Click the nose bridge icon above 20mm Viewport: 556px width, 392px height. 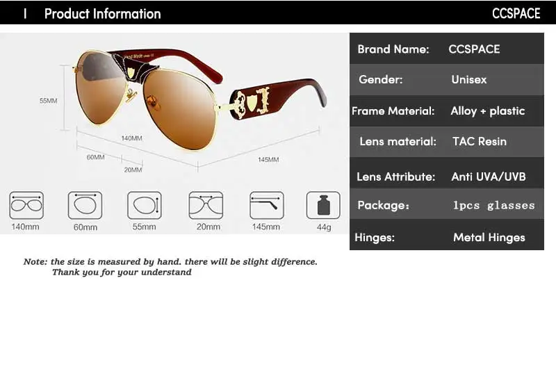coord(206,206)
